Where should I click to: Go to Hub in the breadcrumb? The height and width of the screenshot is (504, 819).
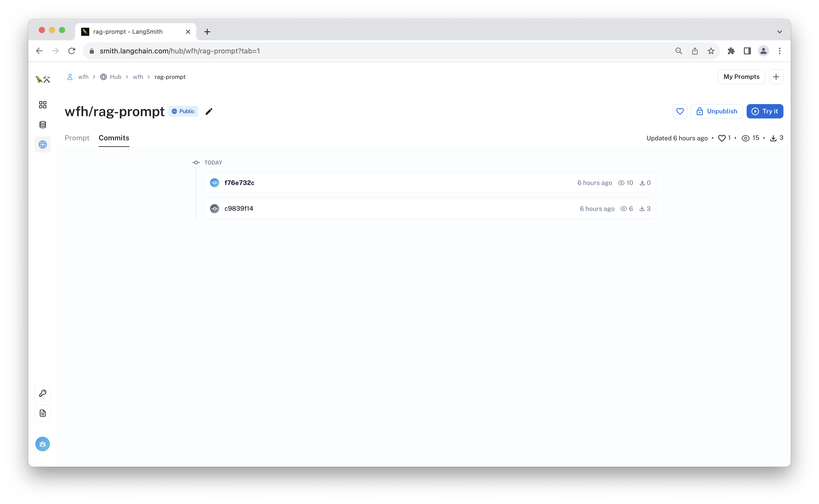coord(111,77)
